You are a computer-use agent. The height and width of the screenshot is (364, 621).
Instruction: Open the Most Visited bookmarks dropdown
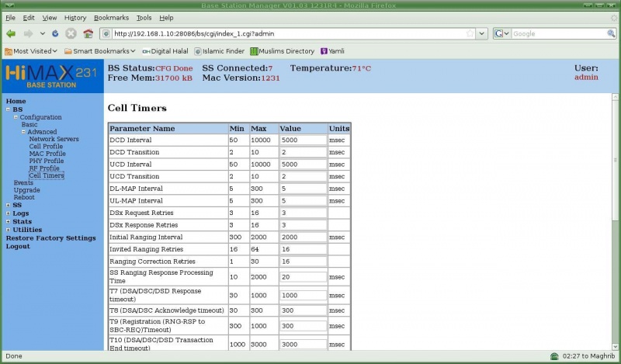pyautogui.click(x=31, y=51)
